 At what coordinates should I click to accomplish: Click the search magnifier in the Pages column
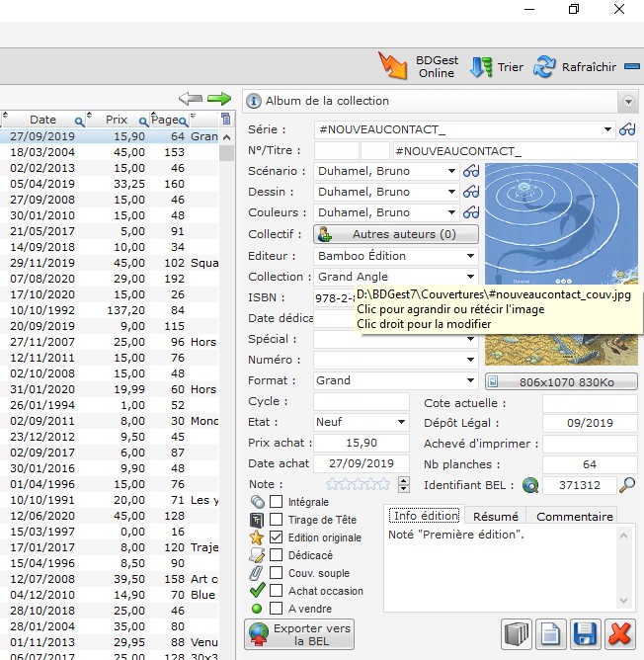pyautogui.click(x=183, y=123)
